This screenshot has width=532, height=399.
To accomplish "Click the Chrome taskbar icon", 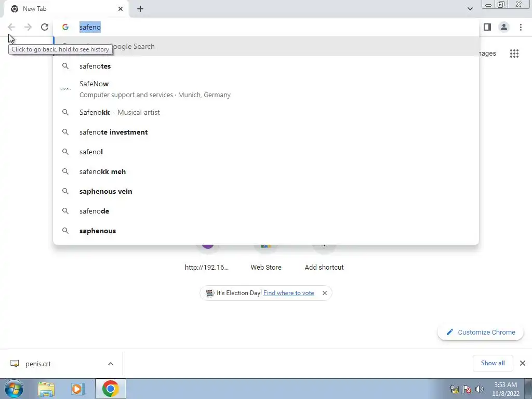I will coord(111,389).
